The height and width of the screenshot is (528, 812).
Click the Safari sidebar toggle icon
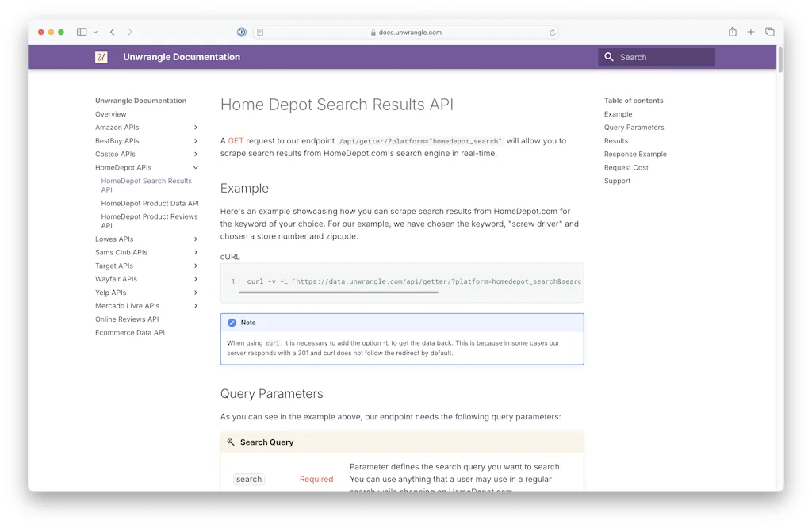(x=82, y=33)
